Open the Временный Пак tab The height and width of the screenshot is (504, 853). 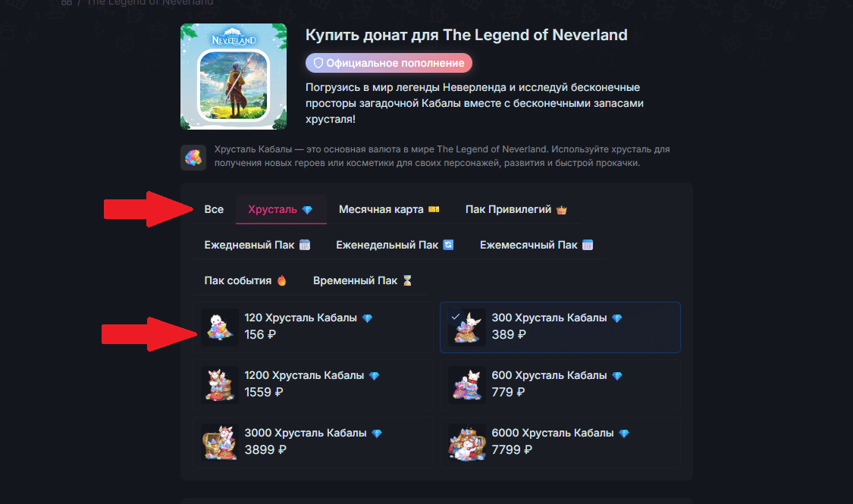pyautogui.click(x=362, y=280)
